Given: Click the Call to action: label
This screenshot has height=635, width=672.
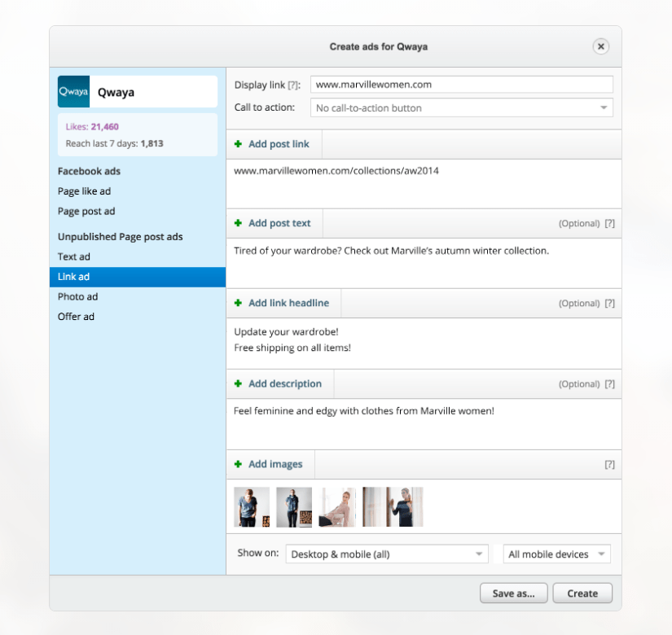Looking at the screenshot, I should (265, 107).
